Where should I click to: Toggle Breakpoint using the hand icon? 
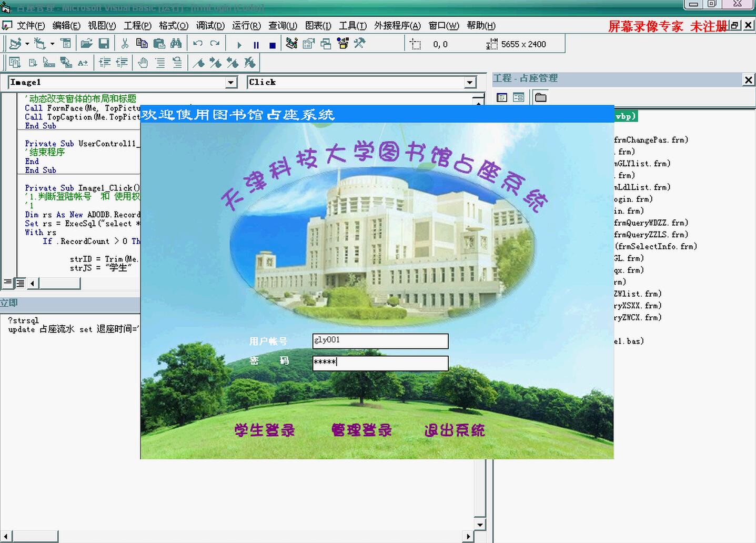click(143, 63)
